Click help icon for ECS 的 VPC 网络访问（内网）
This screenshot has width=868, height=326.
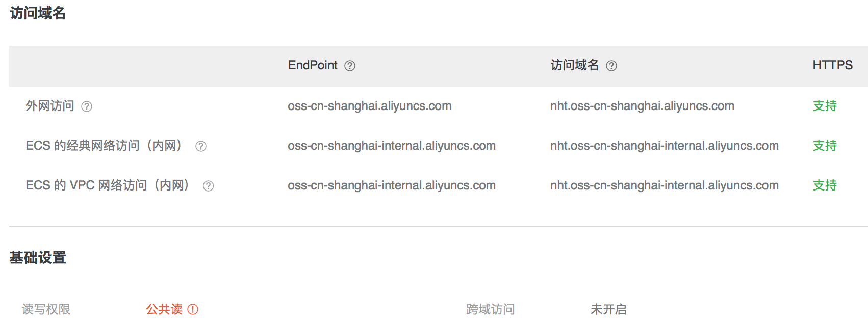tap(208, 186)
